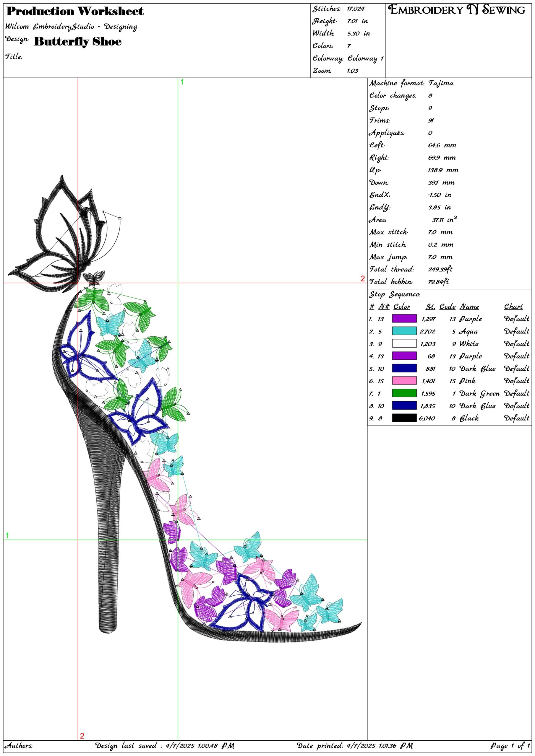
Task: Click the EndX value '-1.50 in'
Action: 440,195
